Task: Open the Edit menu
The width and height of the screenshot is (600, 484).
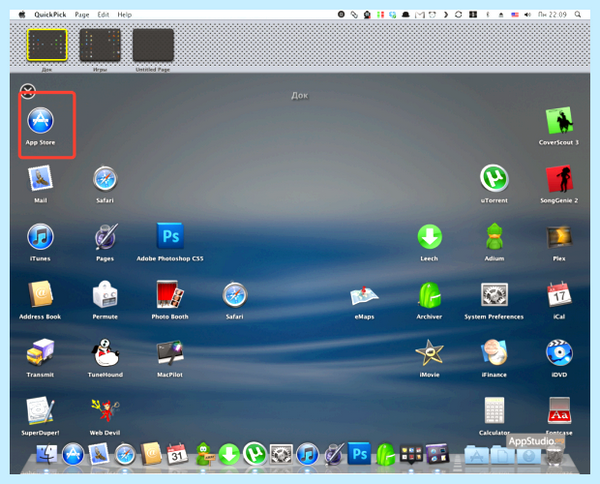Action: 103,15
